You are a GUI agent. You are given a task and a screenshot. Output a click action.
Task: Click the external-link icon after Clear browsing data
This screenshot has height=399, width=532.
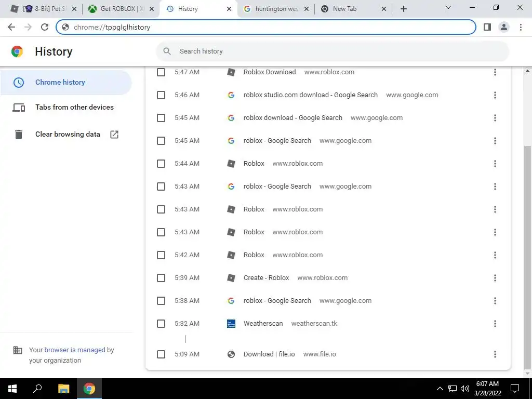coord(114,135)
